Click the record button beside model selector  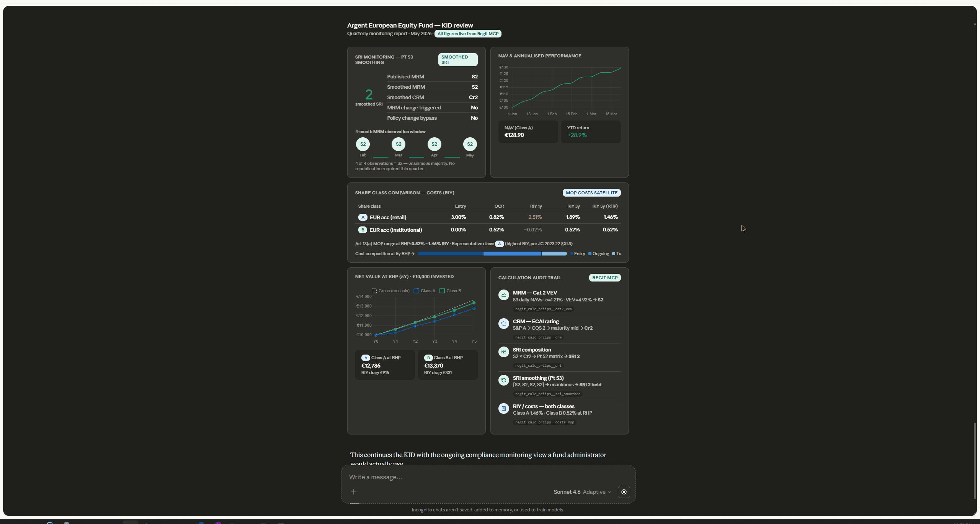point(624,492)
